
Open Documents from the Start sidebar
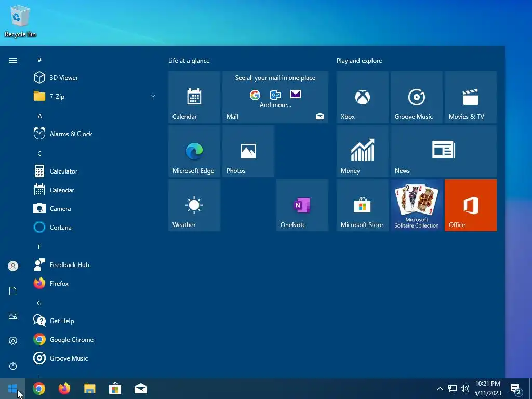click(x=13, y=291)
